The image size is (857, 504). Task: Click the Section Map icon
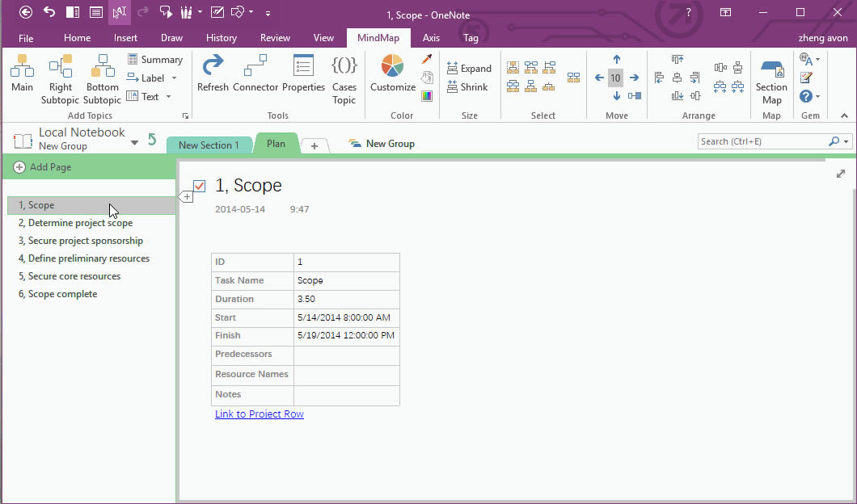pos(771,78)
